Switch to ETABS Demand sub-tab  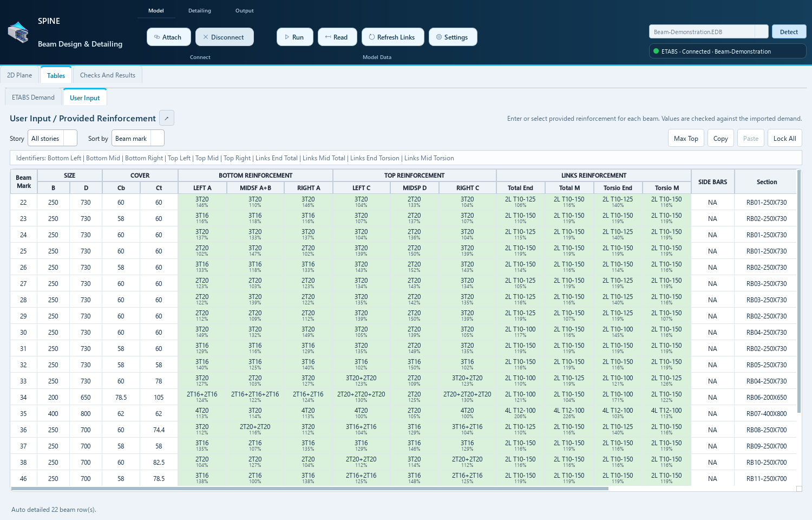[33, 97]
